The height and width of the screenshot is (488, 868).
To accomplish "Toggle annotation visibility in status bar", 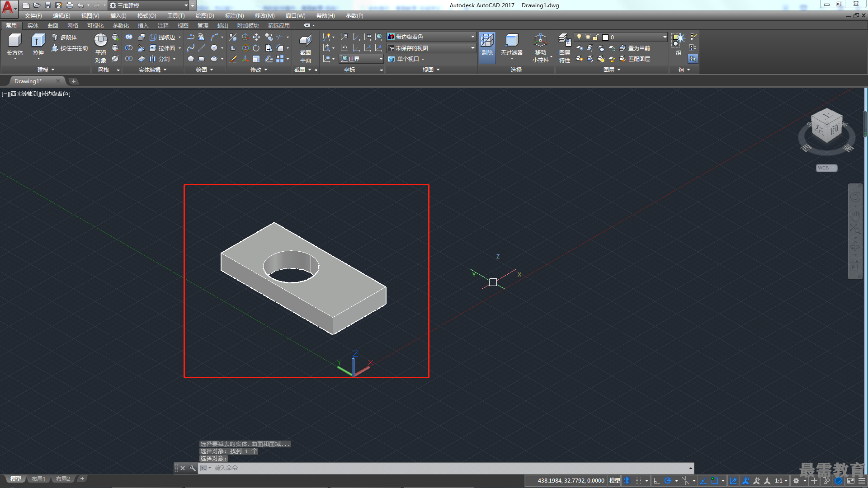I will pos(745,481).
